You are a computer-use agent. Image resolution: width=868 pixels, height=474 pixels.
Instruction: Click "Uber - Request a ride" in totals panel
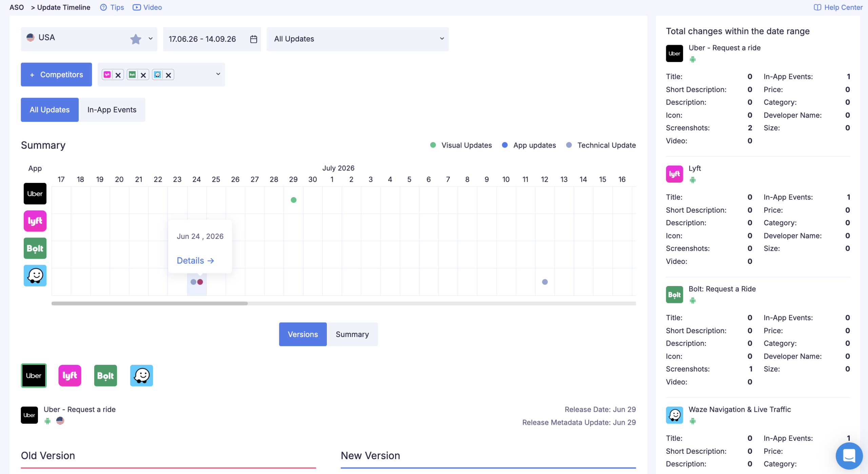tap(725, 48)
